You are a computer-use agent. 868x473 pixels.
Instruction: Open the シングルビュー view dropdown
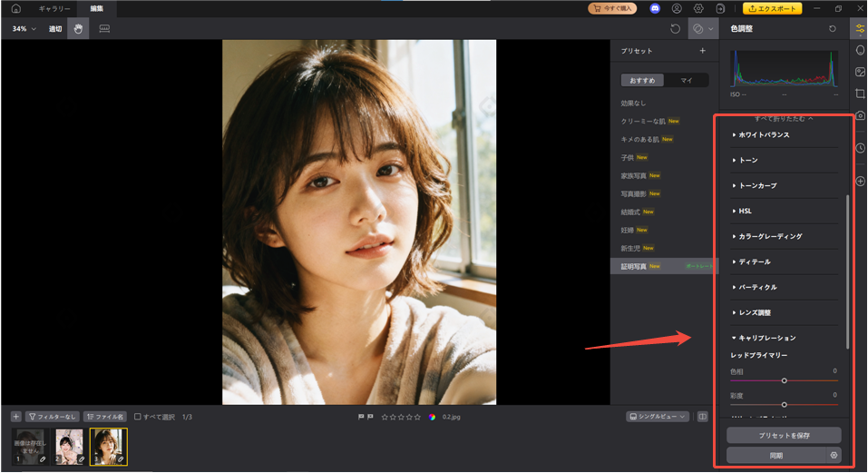coord(658,417)
